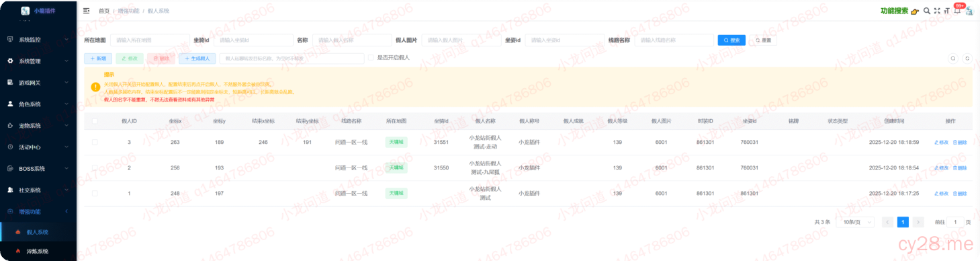The height and width of the screenshot is (261, 980).
Task: Click the 重置 reset button
Action: 763,40
